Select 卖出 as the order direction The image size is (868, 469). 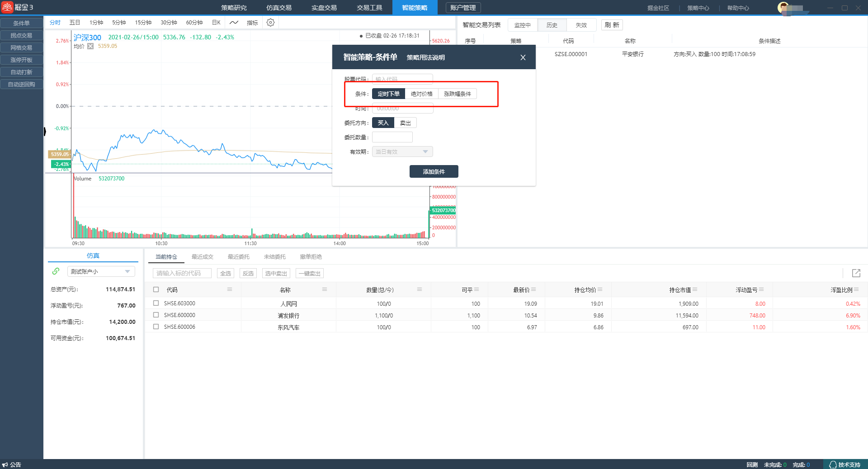tap(405, 123)
